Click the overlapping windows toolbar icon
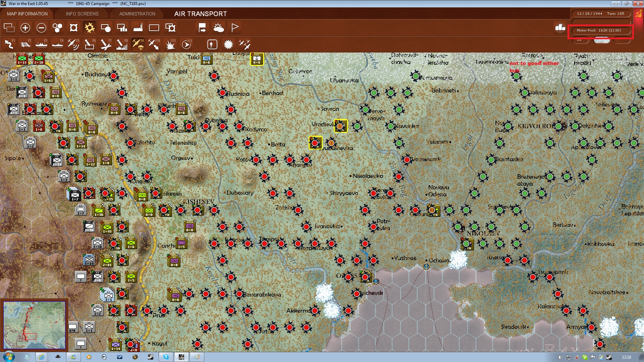The image size is (644, 362). (9, 28)
